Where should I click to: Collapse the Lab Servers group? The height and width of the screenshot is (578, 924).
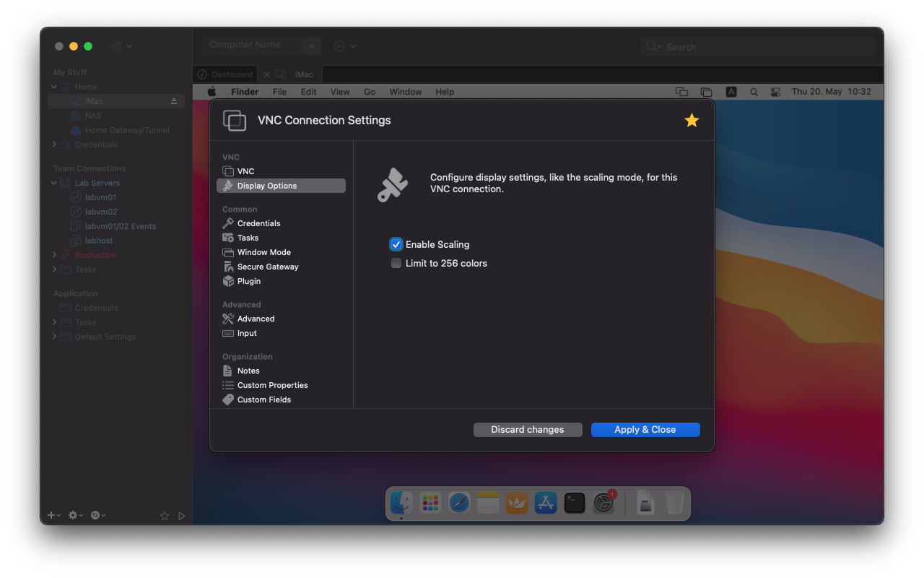(53, 182)
